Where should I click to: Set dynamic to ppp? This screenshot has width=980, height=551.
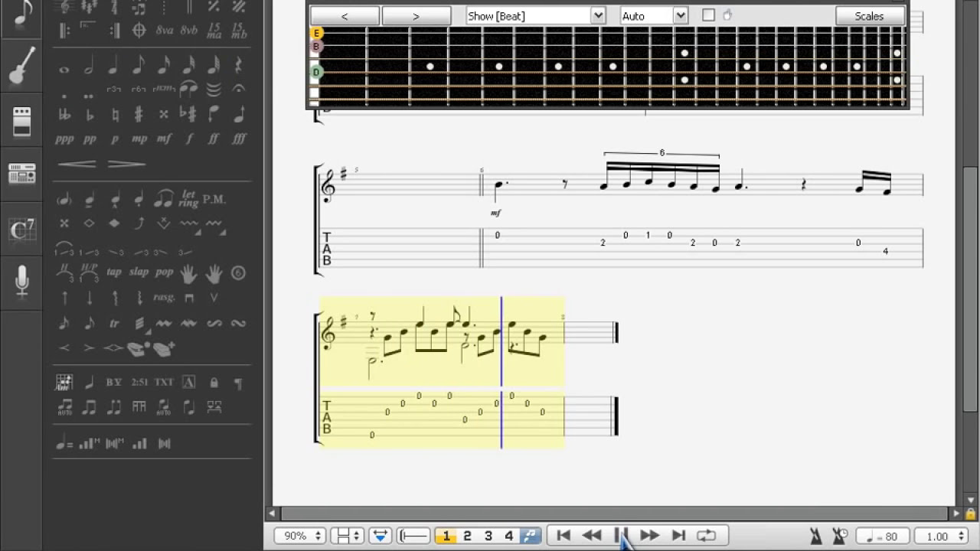(64, 139)
